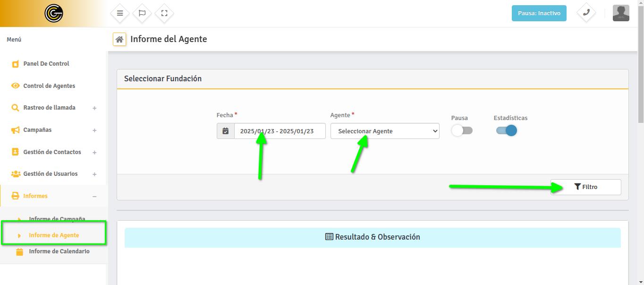Open the user avatar profile menu
644x285 pixels.
(x=620, y=13)
